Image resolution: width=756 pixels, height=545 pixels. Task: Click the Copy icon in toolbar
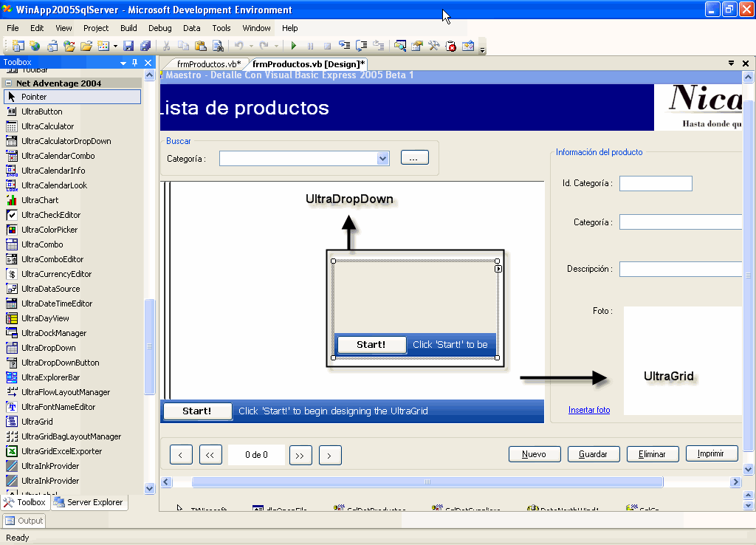(x=183, y=46)
